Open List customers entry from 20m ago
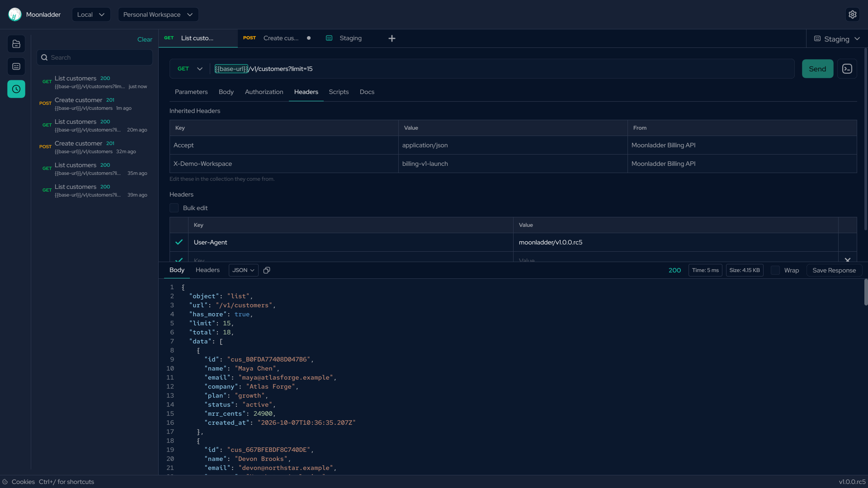This screenshot has width=868, height=488. click(x=94, y=125)
